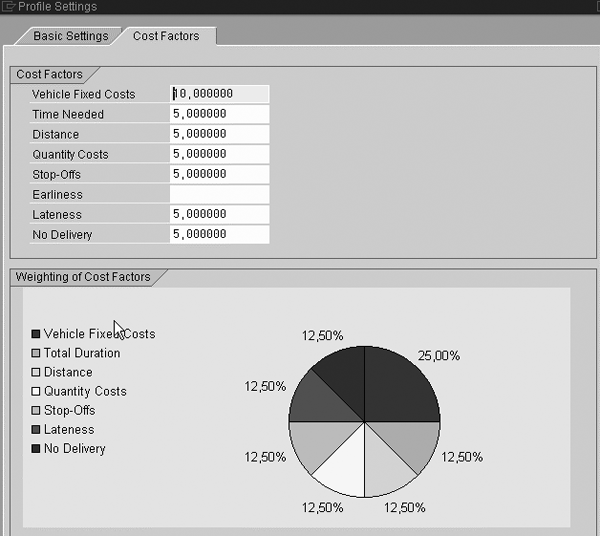Image resolution: width=600 pixels, height=536 pixels.
Task: Click the Lateness field label
Action: pyautogui.click(x=57, y=215)
